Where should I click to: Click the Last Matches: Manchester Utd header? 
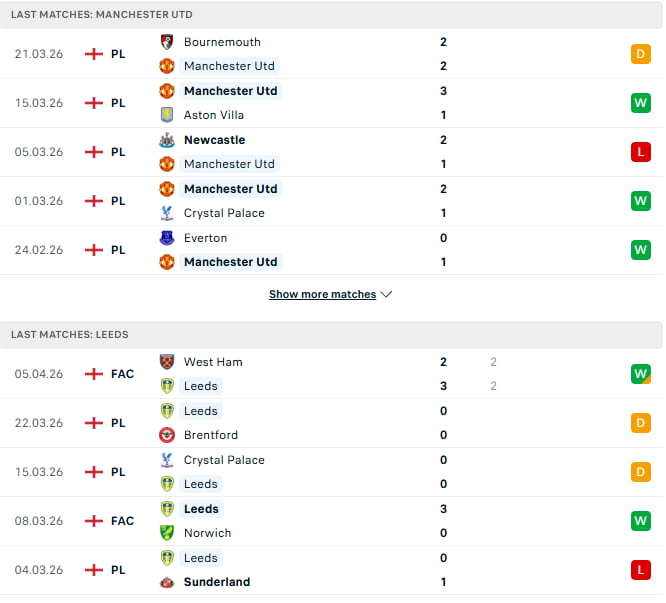pyautogui.click(x=102, y=15)
